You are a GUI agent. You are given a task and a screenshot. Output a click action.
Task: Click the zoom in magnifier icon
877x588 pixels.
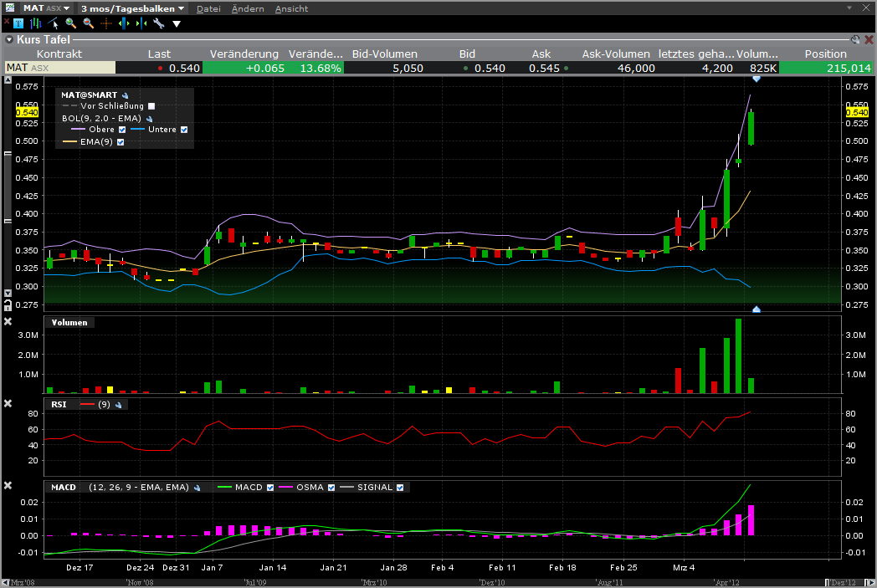[70, 23]
